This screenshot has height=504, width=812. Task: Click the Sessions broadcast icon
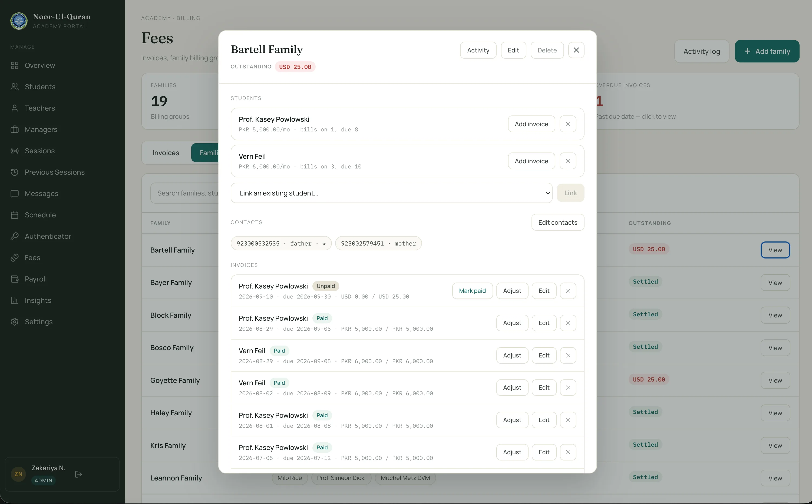(x=14, y=151)
